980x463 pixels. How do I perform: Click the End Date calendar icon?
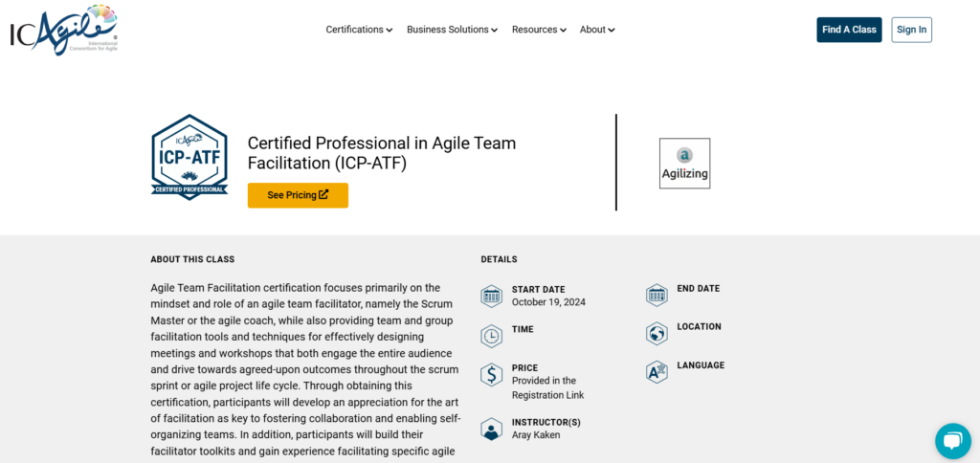(657, 295)
